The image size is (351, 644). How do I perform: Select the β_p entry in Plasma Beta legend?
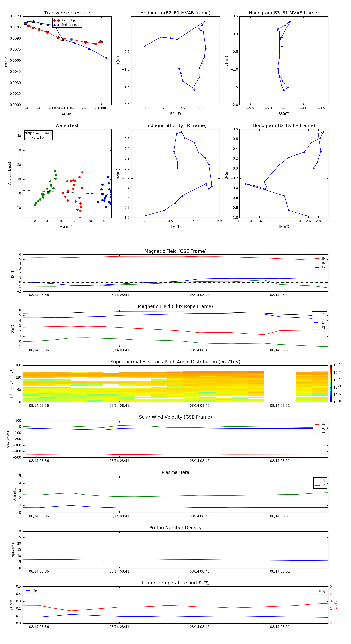(320, 480)
